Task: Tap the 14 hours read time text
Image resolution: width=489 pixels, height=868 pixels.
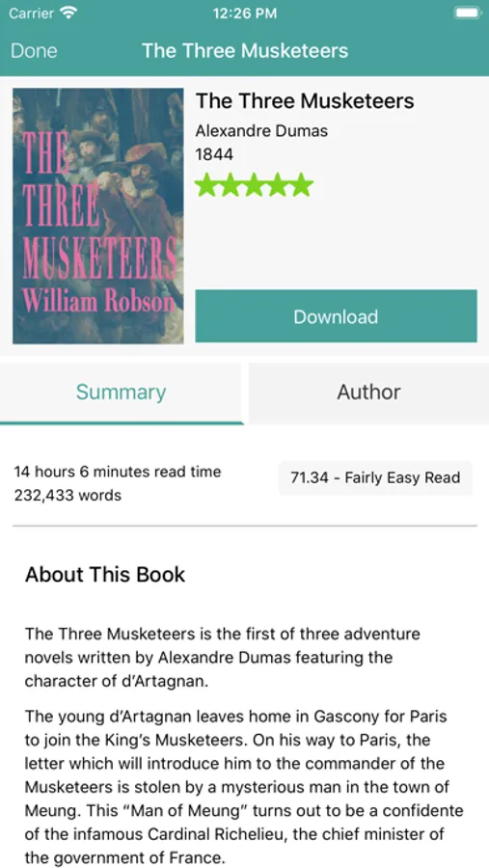Action: (x=118, y=472)
